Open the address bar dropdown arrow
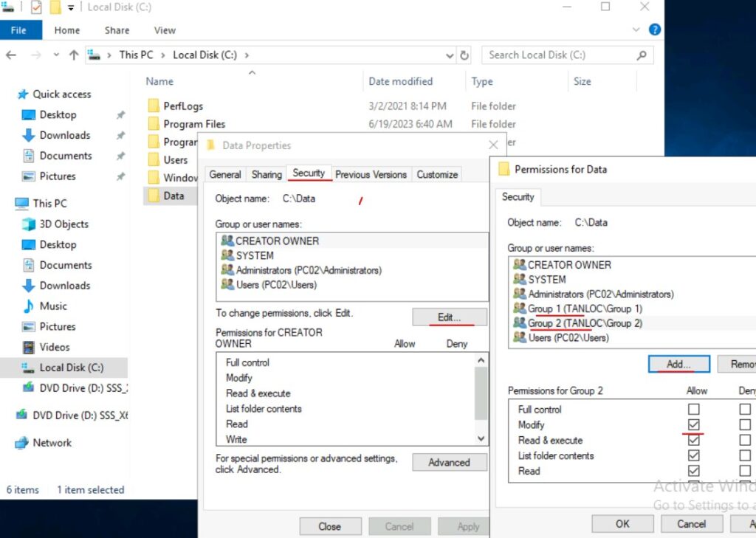 click(448, 55)
